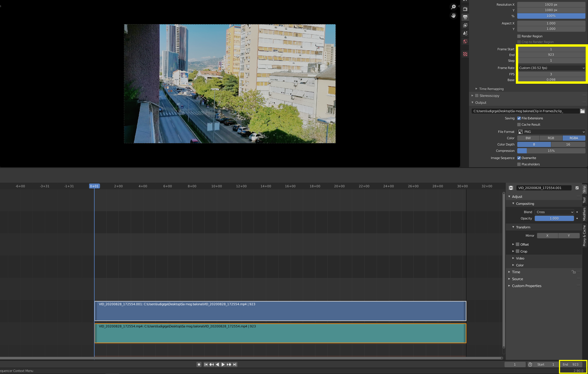Viewport: 588px width, 374px height.
Task: Adjust the Opacity slider
Action: tap(554, 218)
